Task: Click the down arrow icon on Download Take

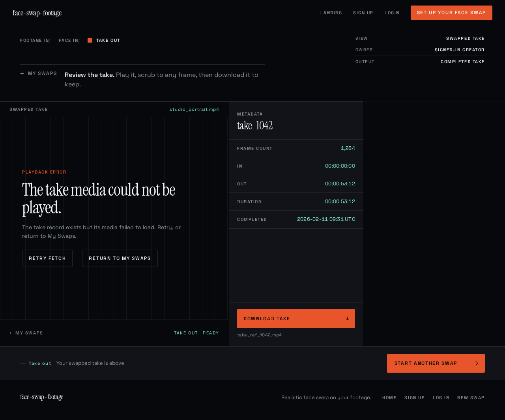Action: [x=347, y=319]
